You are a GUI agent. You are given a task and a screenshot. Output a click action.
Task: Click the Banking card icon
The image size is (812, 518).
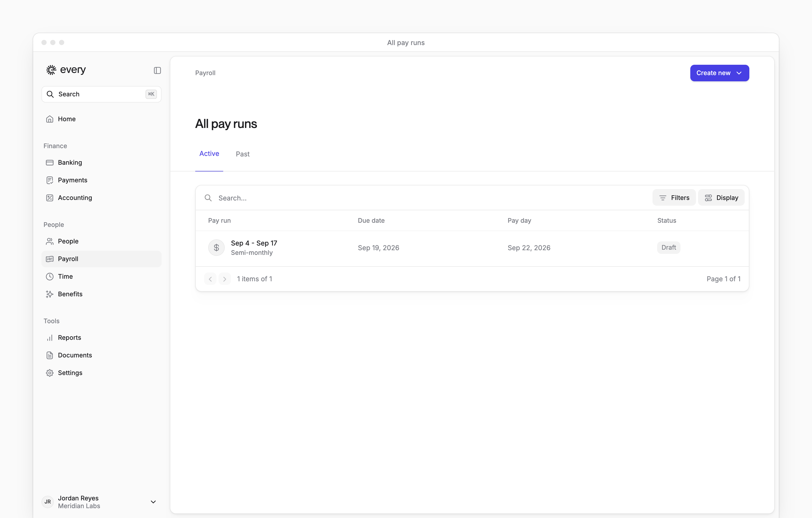pyautogui.click(x=49, y=163)
